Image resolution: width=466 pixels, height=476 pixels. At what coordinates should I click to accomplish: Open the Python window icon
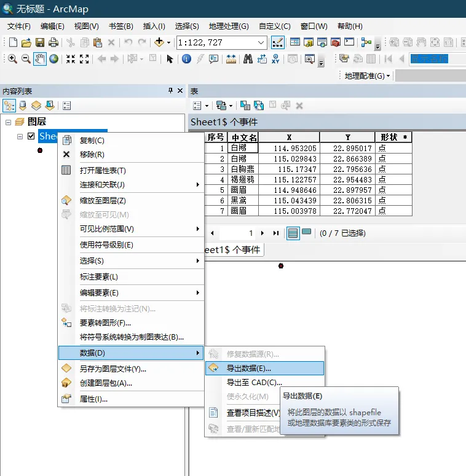pyautogui.click(x=349, y=42)
